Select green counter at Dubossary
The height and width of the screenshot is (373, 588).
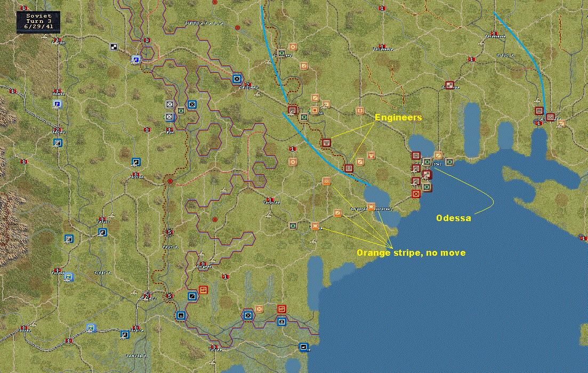[281, 53]
